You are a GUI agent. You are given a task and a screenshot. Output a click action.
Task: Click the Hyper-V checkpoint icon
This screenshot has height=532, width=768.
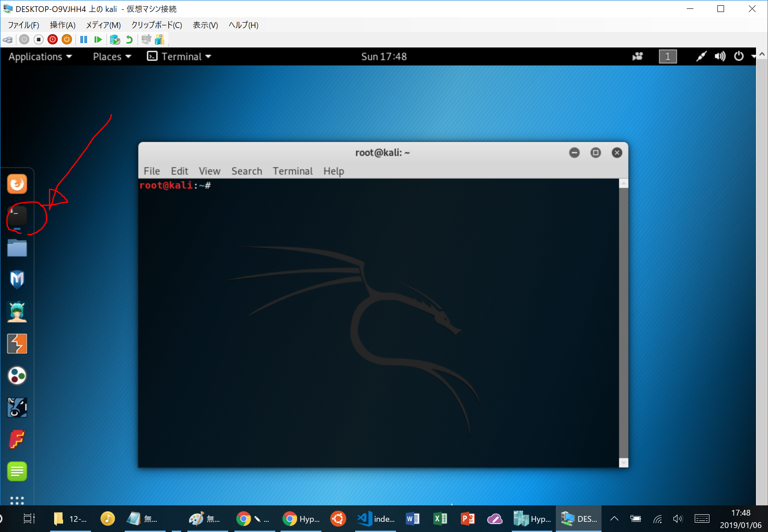(x=115, y=40)
